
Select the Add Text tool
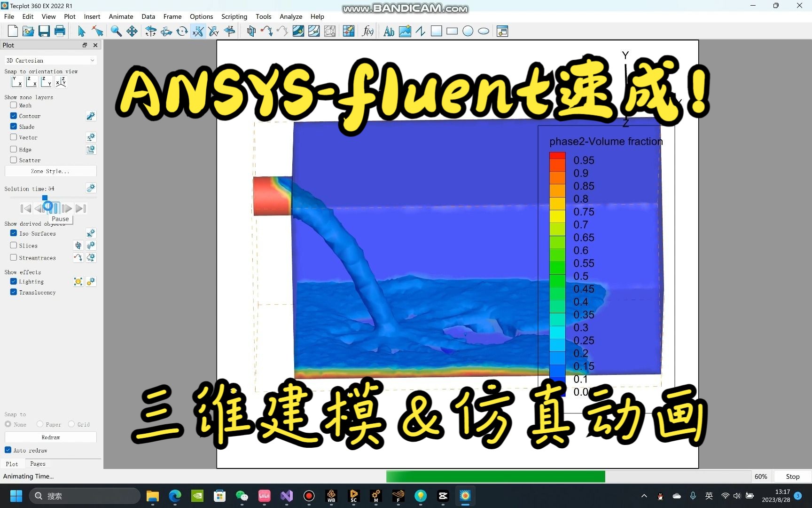tap(388, 31)
